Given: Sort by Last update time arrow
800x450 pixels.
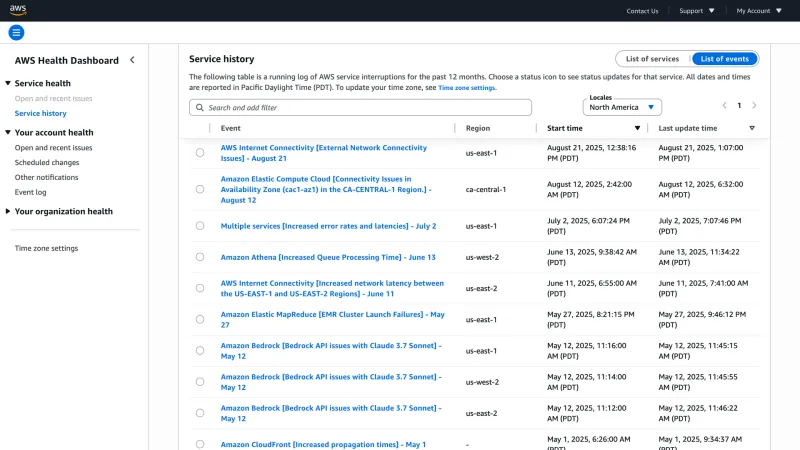Looking at the screenshot, I should click(x=752, y=128).
